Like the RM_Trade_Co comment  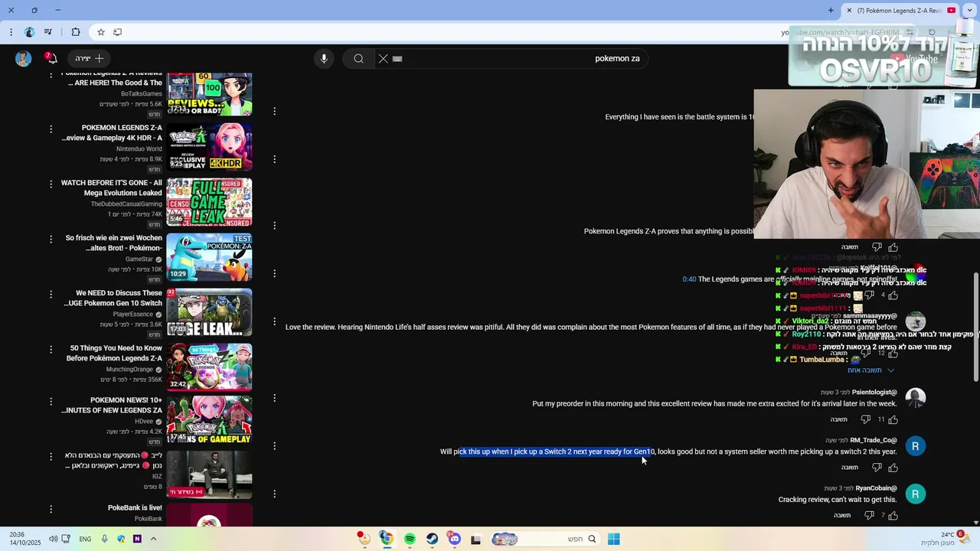893,468
